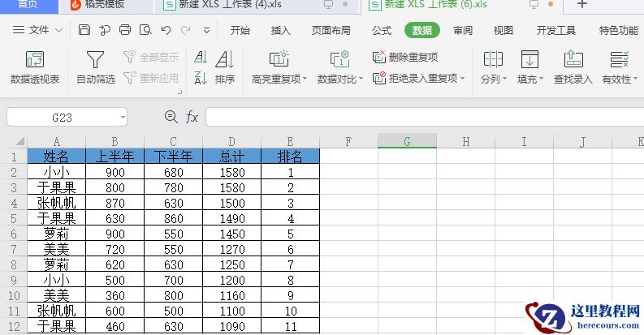Screen dimensions: 644x335
Task: Click 重新应用 reapply filter button
Action: pyautogui.click(x=151, y=78)
